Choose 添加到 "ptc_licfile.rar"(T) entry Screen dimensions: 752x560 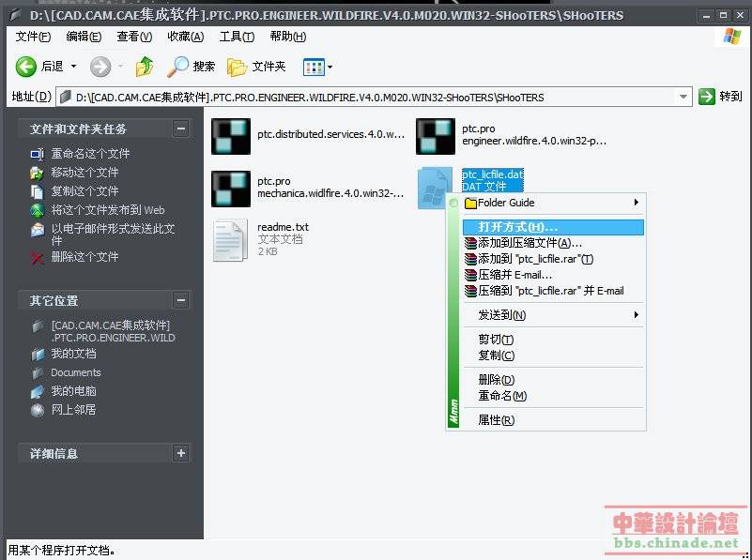pyautogui.click(x=553, y=259)
